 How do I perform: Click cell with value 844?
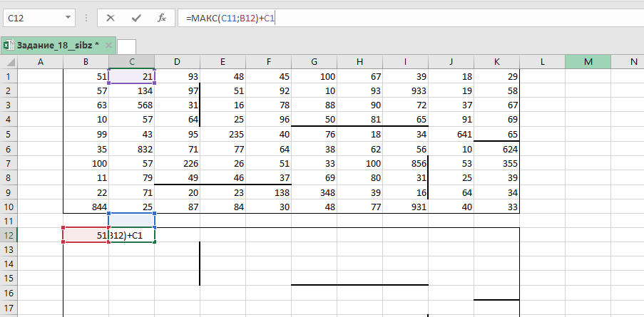[86, 207]
